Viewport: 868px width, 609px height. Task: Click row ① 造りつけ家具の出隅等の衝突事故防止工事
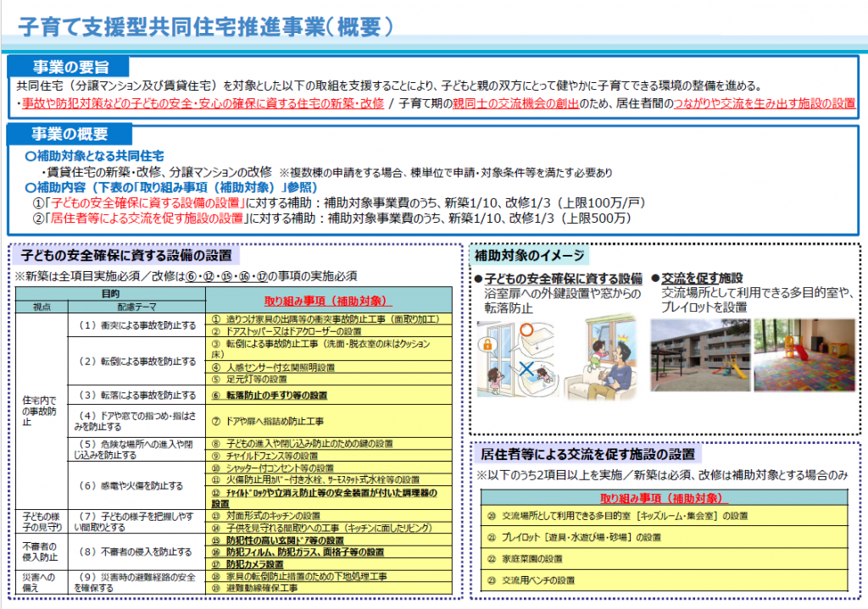329,319
